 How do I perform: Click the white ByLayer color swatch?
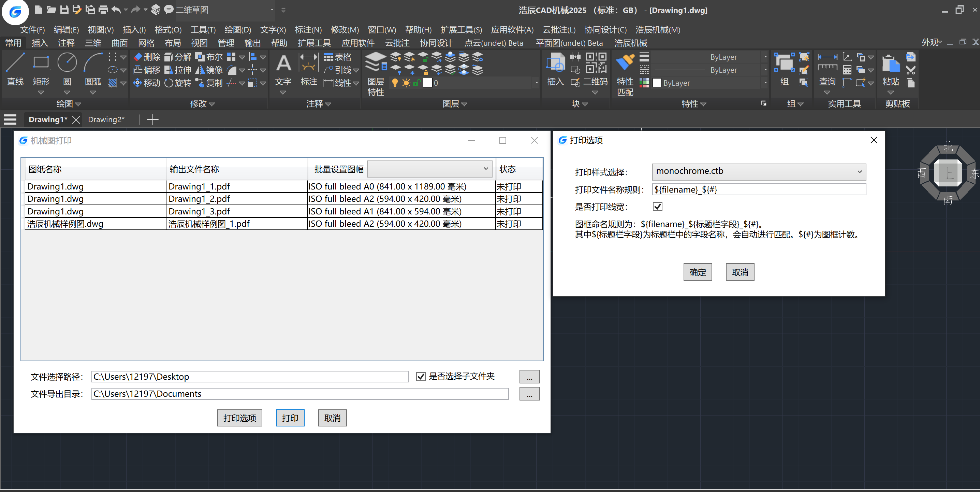[x=657, y=83]
